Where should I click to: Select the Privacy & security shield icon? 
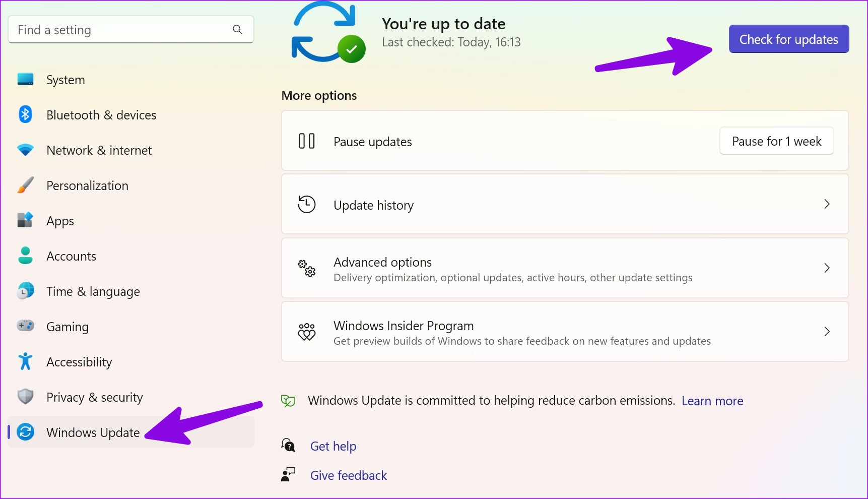(25, 397)
